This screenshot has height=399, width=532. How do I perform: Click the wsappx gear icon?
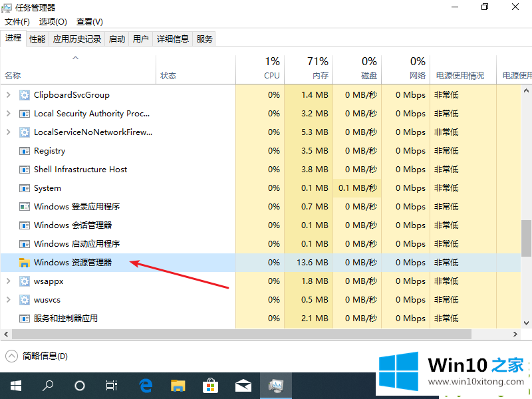(25, 281)
